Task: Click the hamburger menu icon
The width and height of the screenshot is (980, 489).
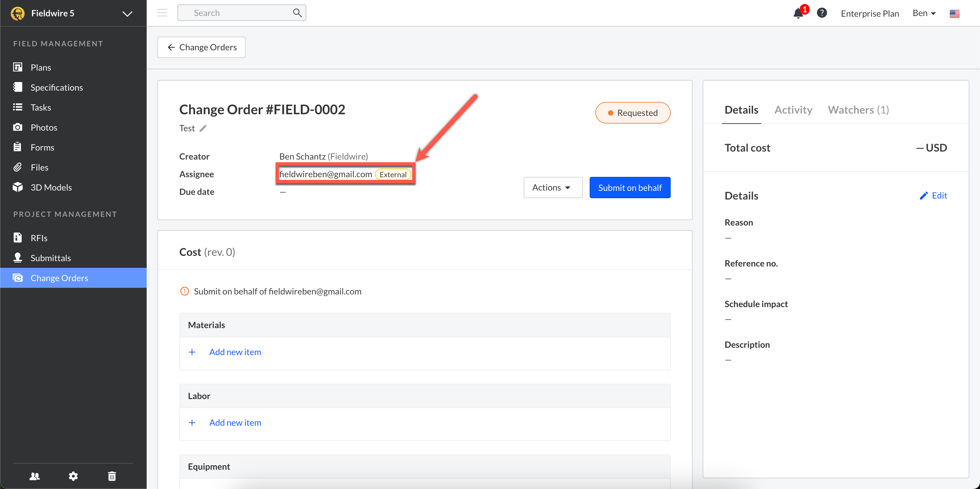Action: point(162,13)
